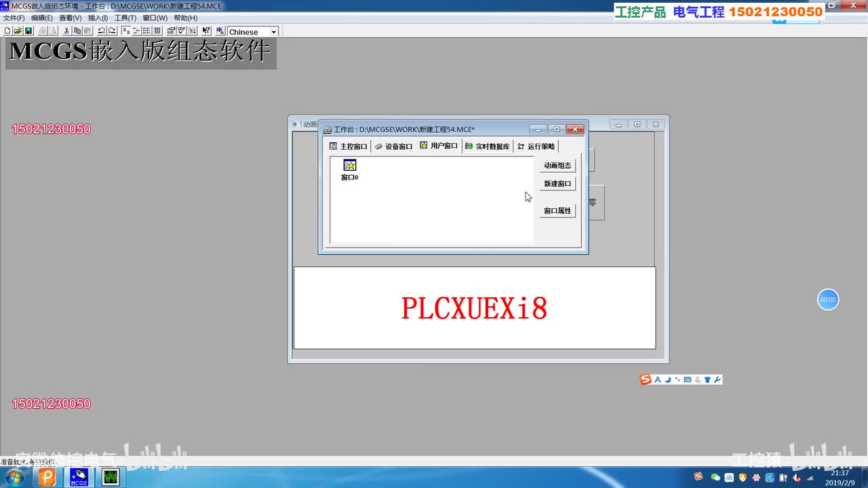The width and height of the screenshot is (868, 488).
Task: Switch to the 设备窗口 tab
Action: click(393, 146)
